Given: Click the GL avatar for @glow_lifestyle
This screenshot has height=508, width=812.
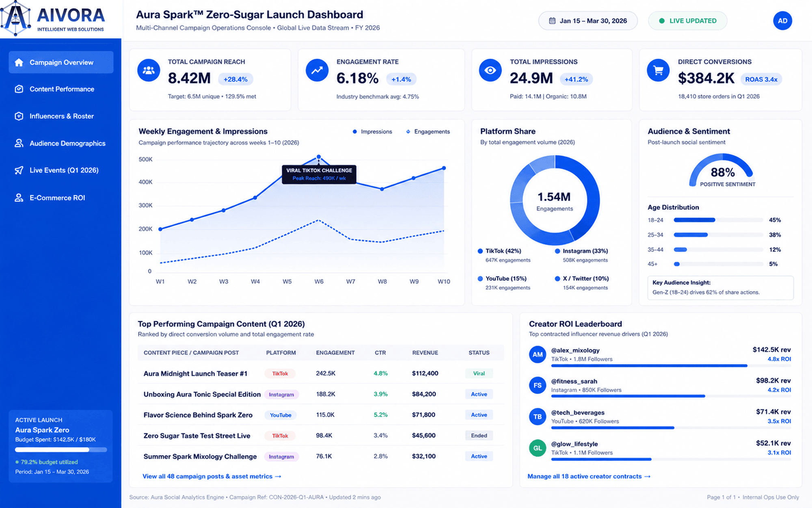Looking at the screenshot, I should click(538, 448).
